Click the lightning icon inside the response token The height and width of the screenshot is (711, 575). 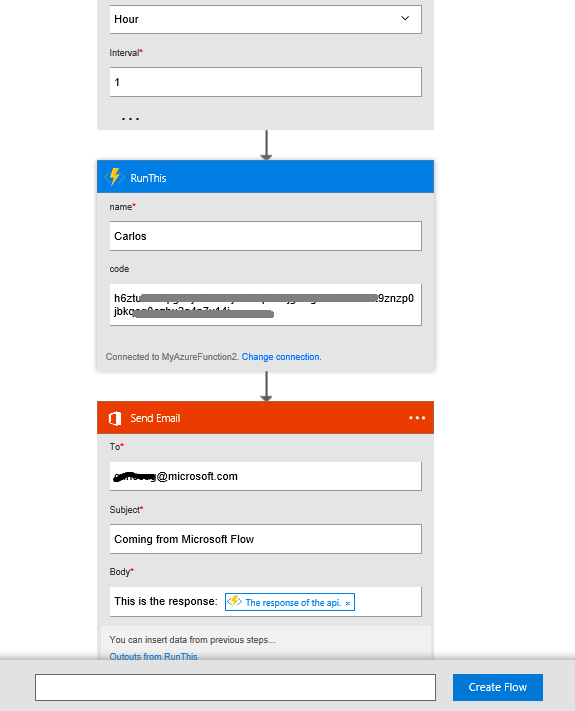[x=234, y=602]
